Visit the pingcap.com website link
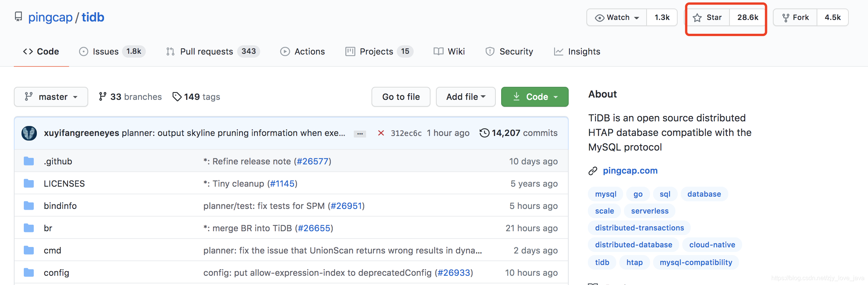868x285 pixels. (630, 171)
